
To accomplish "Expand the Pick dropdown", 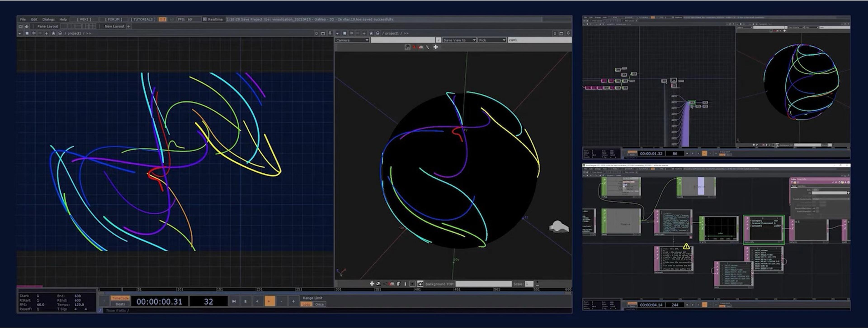I will (x=492, y=40).
